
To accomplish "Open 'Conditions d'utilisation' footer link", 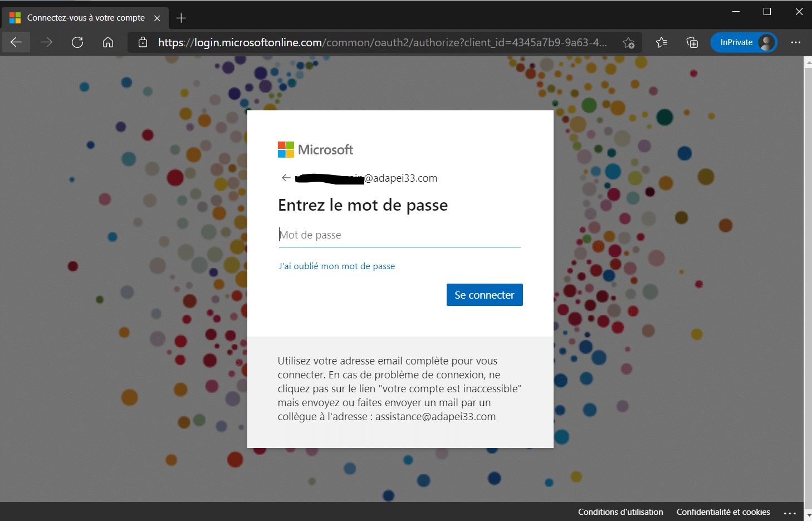I will point(620,512).
